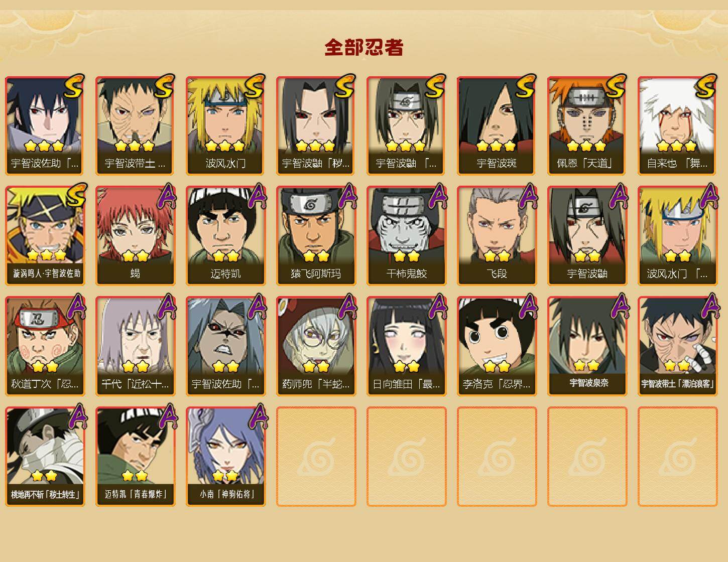Click the 宇智波泉奈 ninja card

coord(587,346)
